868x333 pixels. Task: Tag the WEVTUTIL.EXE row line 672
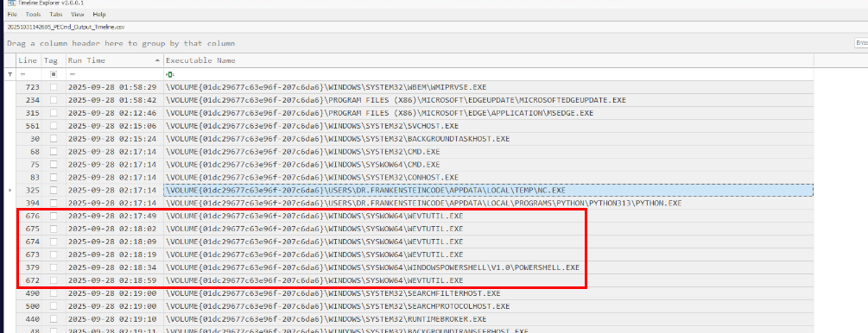click(x=54, y=280)
